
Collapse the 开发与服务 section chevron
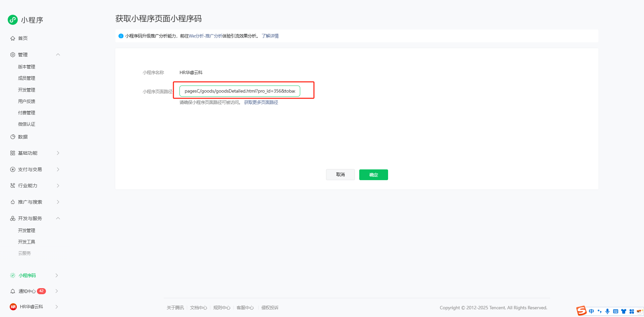click(58, 218)
